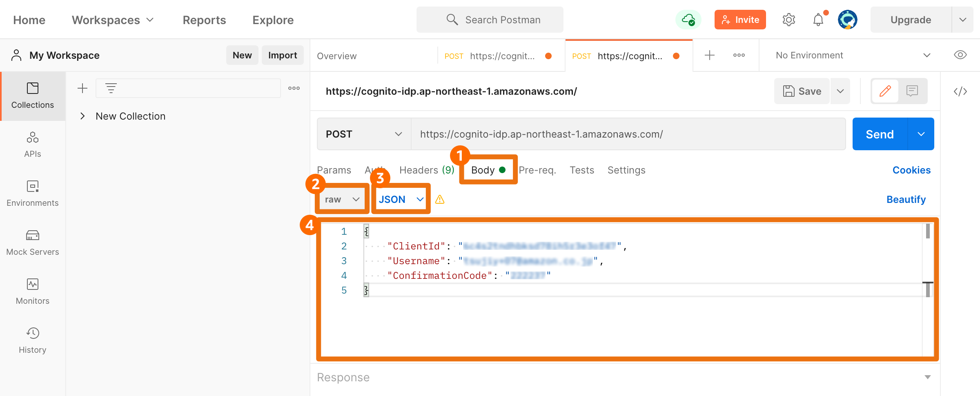The width and height of the screenshot is (980, 396).
Task: Go to Home in the top navigation
Action: pyautogui.click(x=29, y=20)
